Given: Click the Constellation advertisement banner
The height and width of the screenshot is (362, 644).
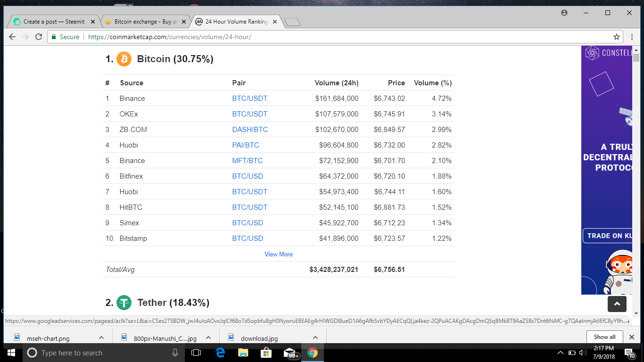Looking at the screenshot, I should (607, 170).
